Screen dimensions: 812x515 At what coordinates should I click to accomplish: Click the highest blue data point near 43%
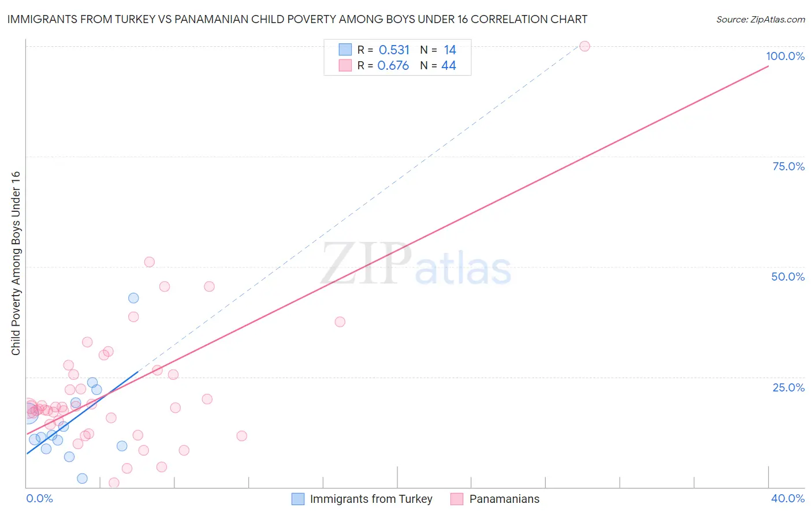[x=133, y=298]
